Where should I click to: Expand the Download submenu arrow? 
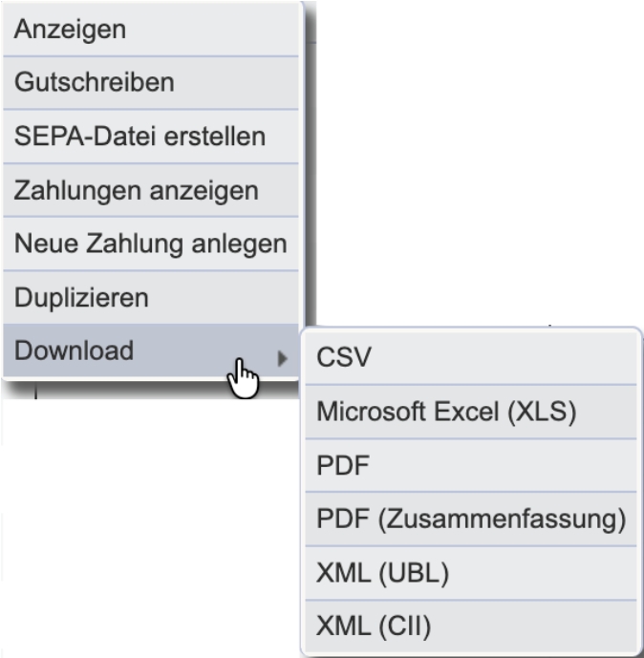coord(283,358)
